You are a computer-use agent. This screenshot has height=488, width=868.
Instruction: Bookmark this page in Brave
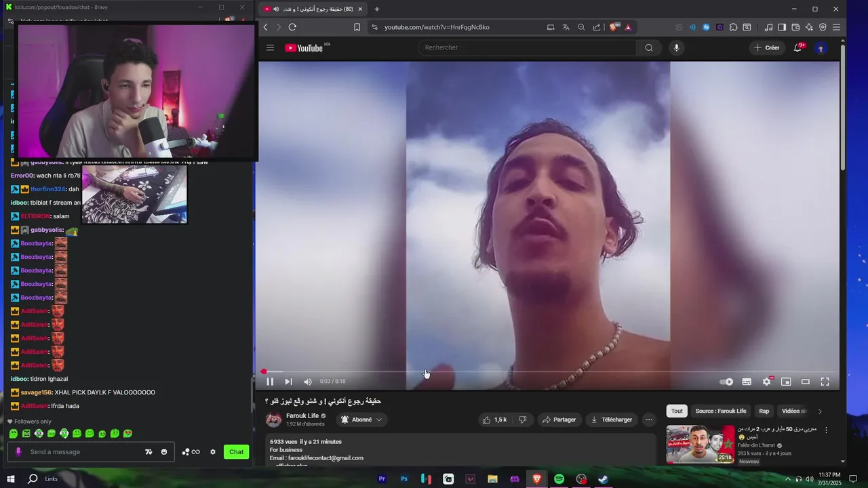[x=357, y=27]
